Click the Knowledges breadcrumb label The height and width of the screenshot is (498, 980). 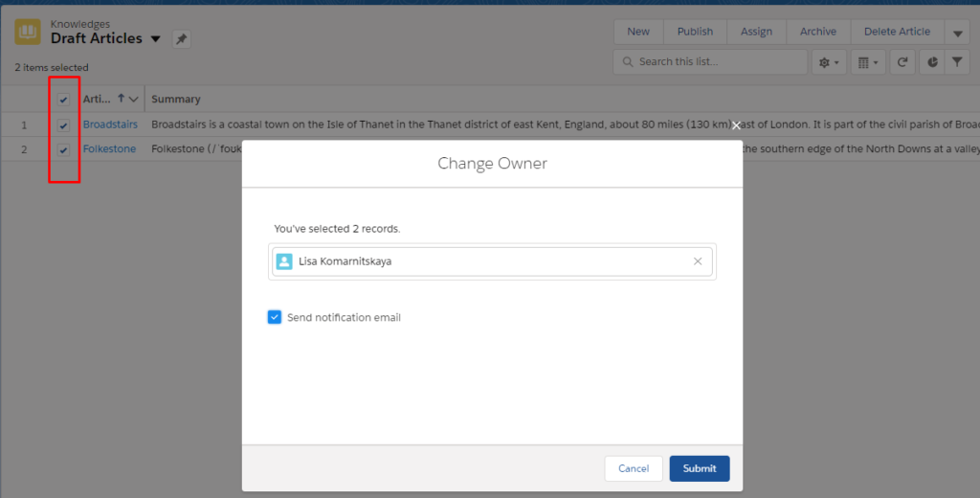click(x=80, y=24)
